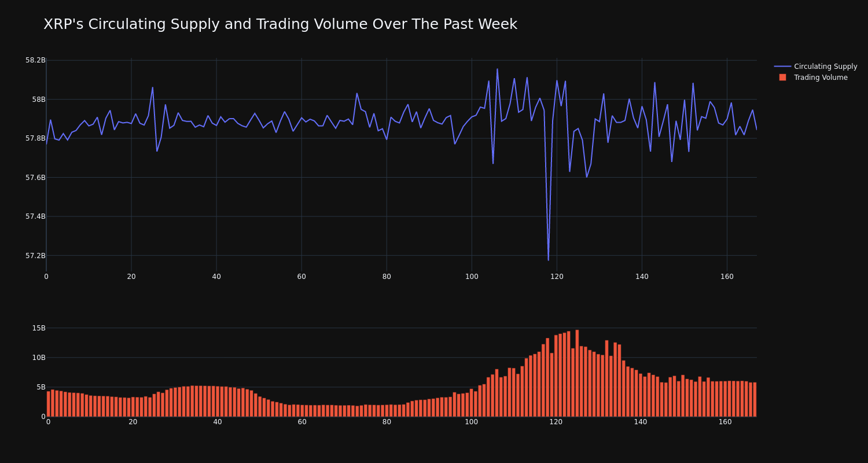Click the 40 tick on the volume chart x-axis

tap(218, 422)
